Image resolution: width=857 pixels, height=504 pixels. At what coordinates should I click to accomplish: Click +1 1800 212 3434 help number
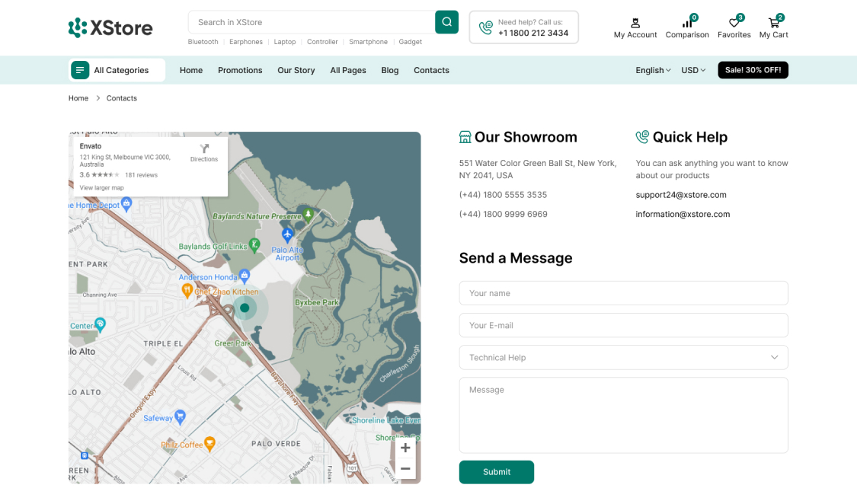coord(533,33)
